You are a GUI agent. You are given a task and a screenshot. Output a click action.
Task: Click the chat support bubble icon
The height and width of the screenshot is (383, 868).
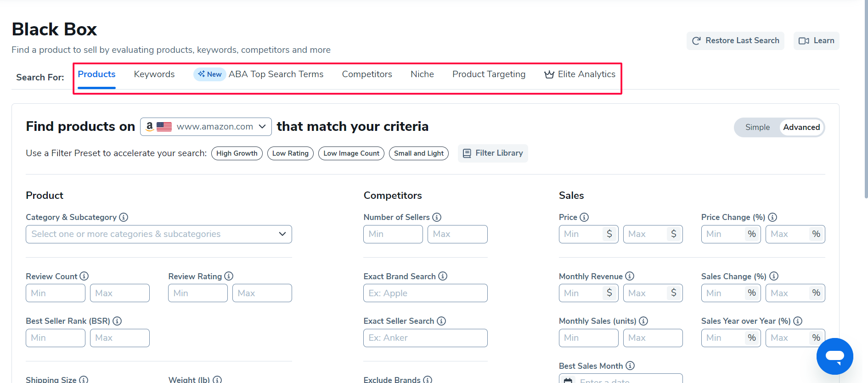coord(834,356)
